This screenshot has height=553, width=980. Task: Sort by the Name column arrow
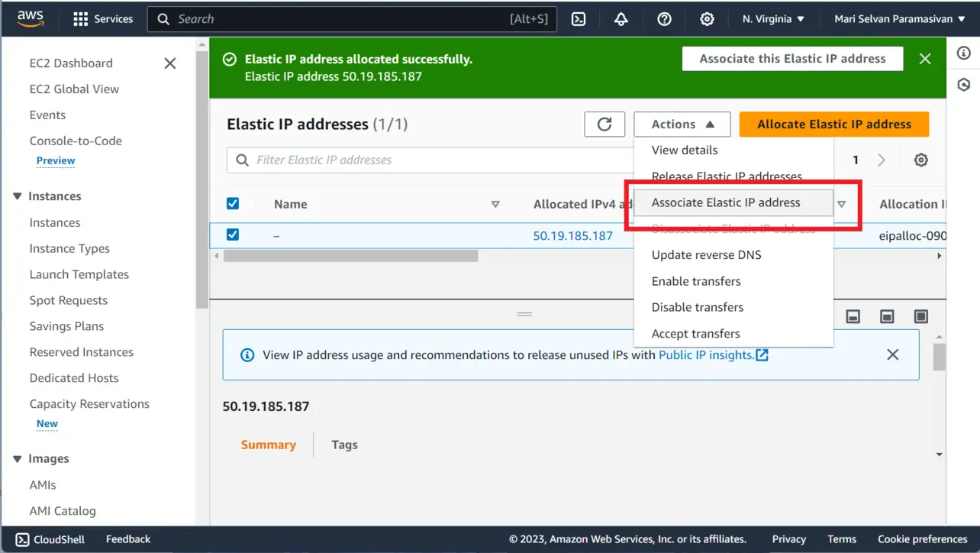[x=495, y=204]
